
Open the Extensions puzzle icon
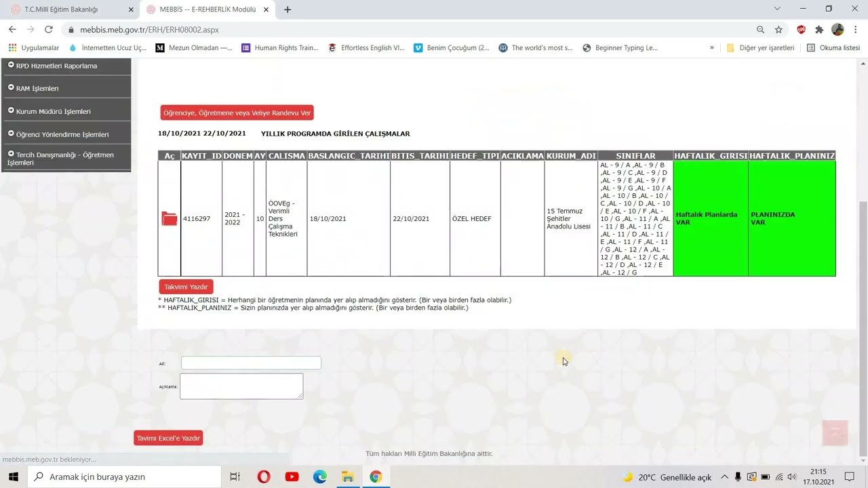tap(819, 30)
